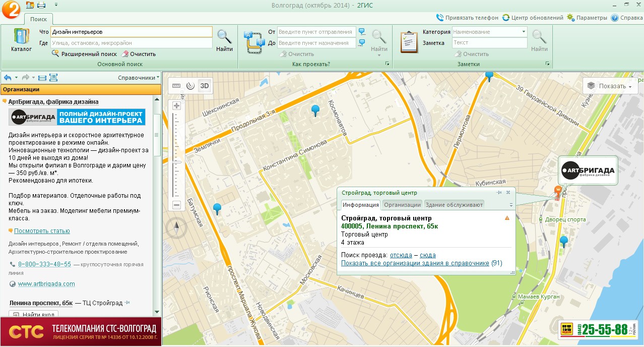Click the map zoom slider handle
The image size is (644, 347).
pyautogui.click(x=176, y=161)
